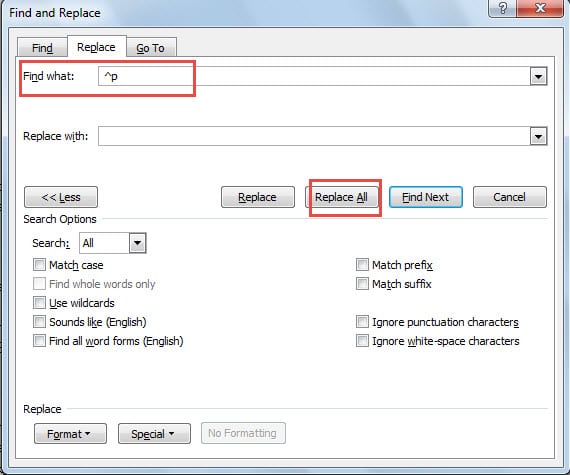Screen dimensions: 570x475
Task: Click the Cancel button
Action: click(x=510, y=197)
